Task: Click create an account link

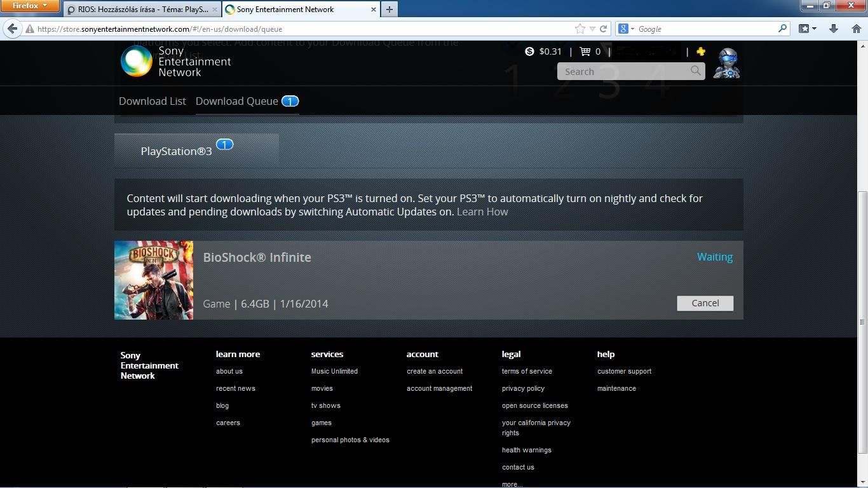Action: point(435,371)
